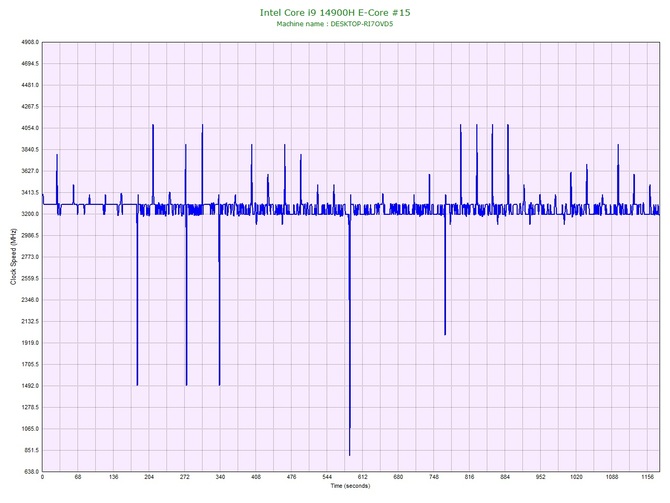The image size is (670, 503).
Task: Click the 1705.5 y-axis tick label
Action: coord(30,365)
